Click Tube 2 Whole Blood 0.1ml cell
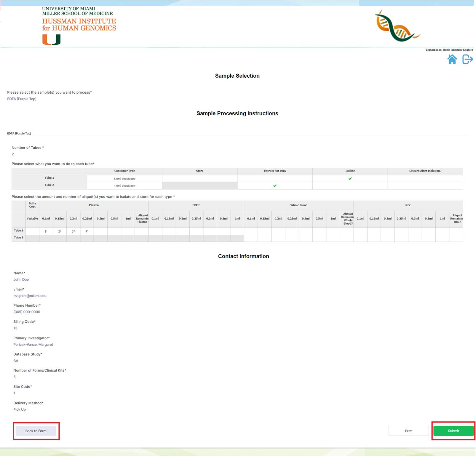The height and width of the screenshot is (456, 476). pyautogui.click(x=251, y=238)
